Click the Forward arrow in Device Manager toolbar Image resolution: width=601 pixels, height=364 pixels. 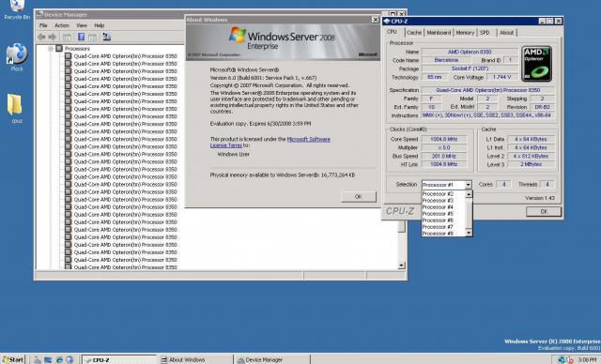click(53, 37)
